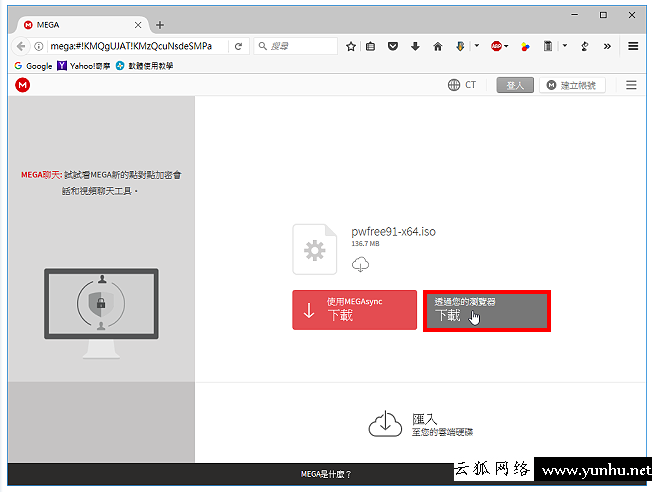
Task: Click the Firefox back arrow button
Action: tap(21, 46)
